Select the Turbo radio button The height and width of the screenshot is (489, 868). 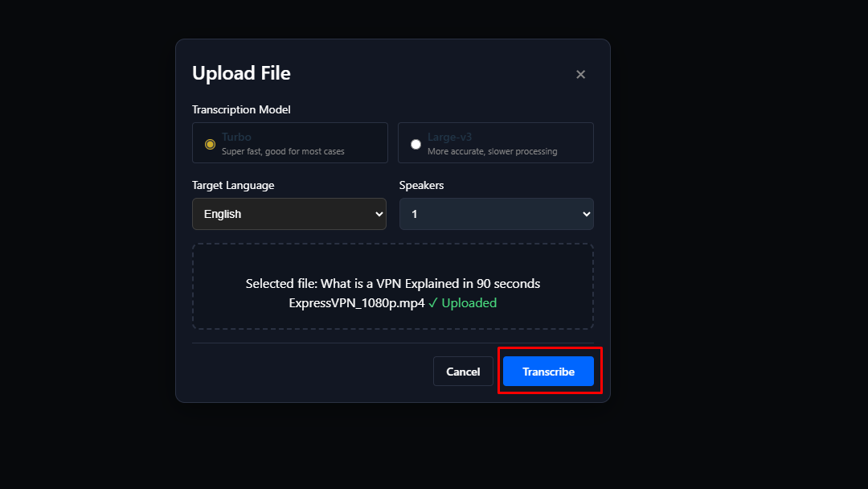(x=211, y=144)
